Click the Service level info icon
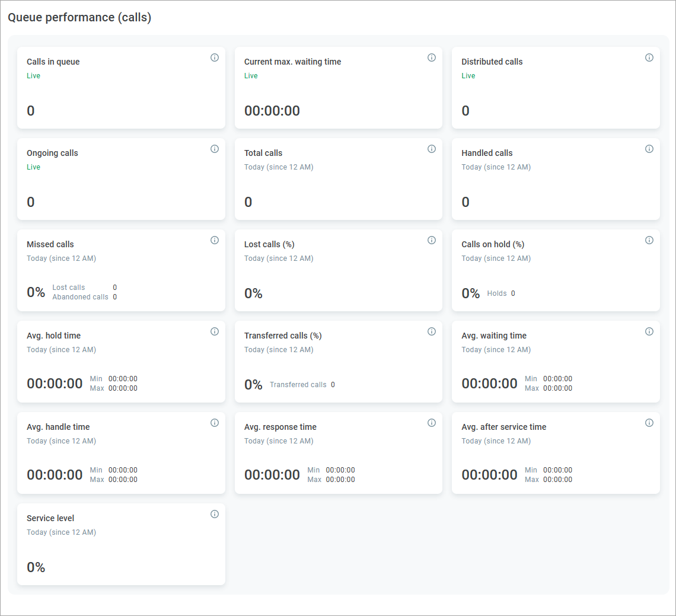 pos(214,514)
